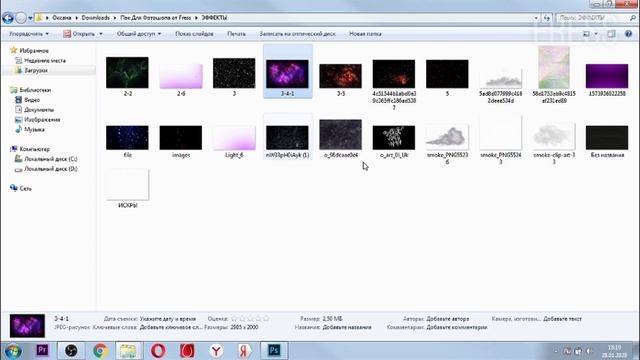The image size is (640, 360).
Task: Toggle the preview pane icon
Action: click(611, 34)
